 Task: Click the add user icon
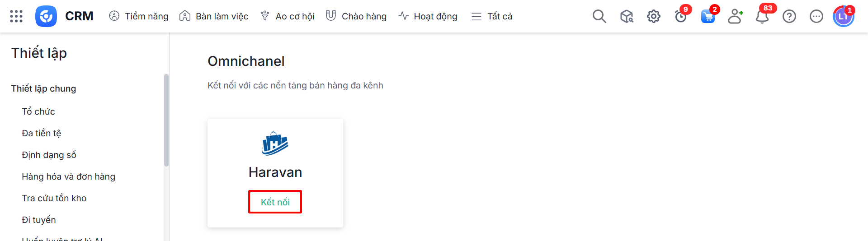tap(735, 16)
